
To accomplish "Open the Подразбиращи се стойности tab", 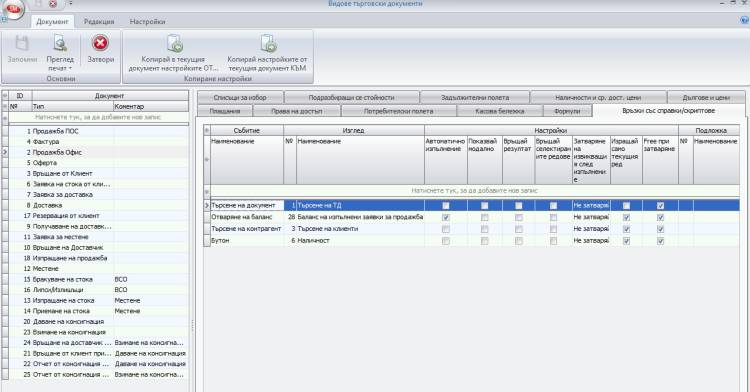I will (x=352, y=98).
